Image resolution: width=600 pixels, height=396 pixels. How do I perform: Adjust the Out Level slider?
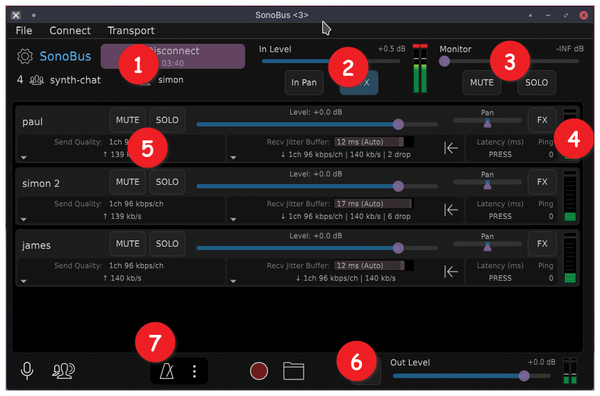[x=471, y=376]
